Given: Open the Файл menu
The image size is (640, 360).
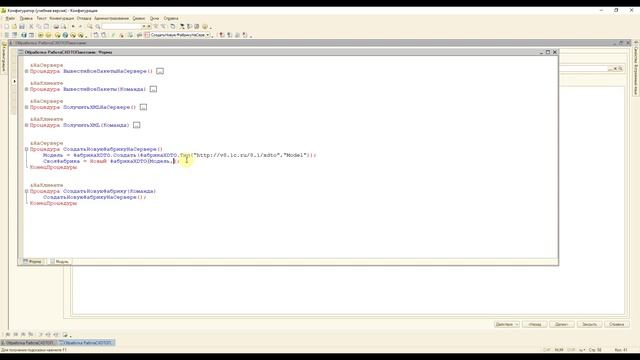Looking at the screenshot, I should pos(10,18).
